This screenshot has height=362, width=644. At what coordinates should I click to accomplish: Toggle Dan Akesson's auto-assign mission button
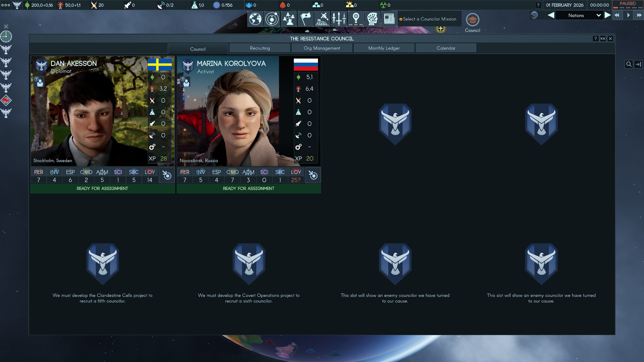pos(167,175)
